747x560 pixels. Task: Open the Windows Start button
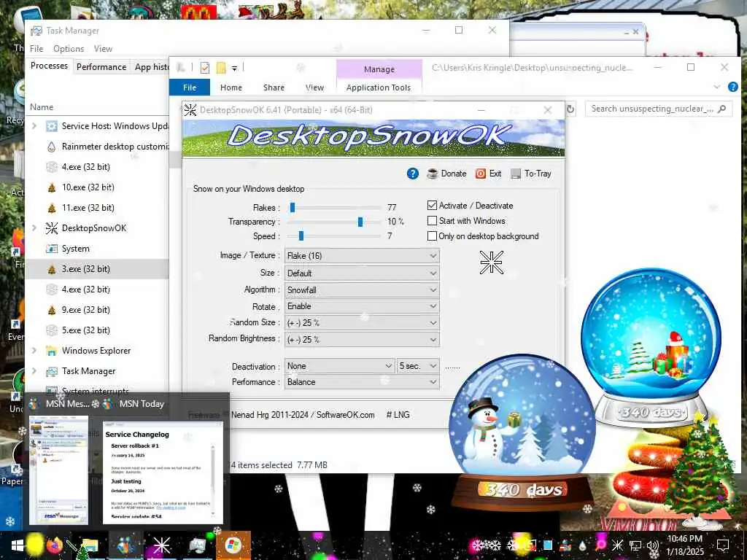(x=17, y=545)
